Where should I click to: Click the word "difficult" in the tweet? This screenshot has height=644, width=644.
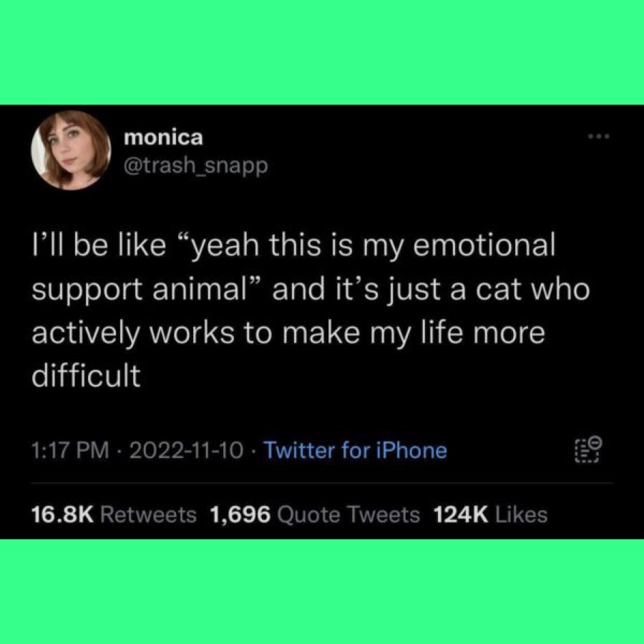point(87,376)
